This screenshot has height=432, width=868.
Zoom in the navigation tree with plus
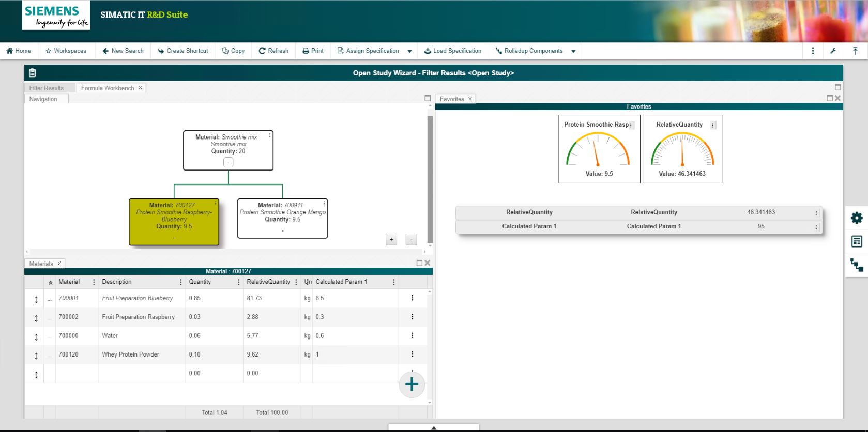click(391, 239)
